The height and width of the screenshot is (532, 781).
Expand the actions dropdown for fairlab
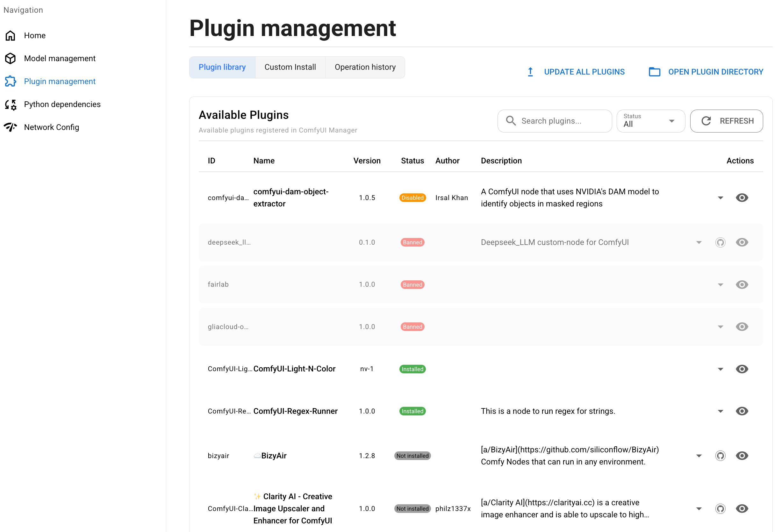coord(720,284)
